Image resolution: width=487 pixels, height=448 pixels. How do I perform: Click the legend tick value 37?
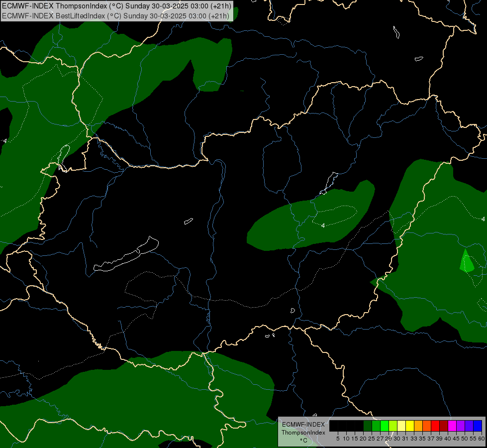pos(431,439)
